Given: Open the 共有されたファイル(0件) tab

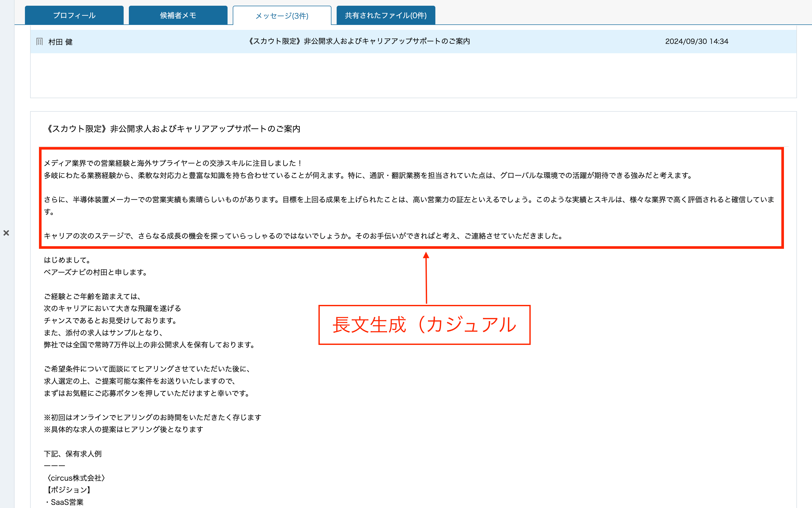Looking at the screenshot, I should (x=386, y=16).
